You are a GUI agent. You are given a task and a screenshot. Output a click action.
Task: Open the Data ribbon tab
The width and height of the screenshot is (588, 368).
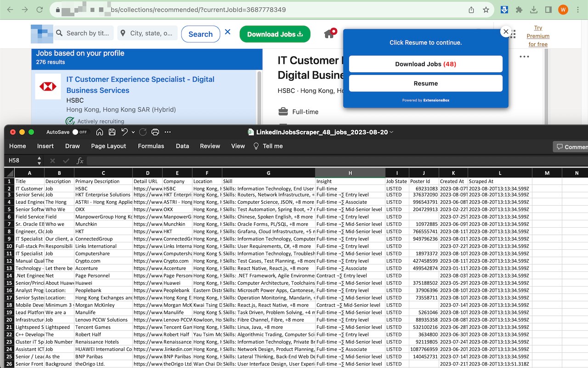click(x=182, y=146)
